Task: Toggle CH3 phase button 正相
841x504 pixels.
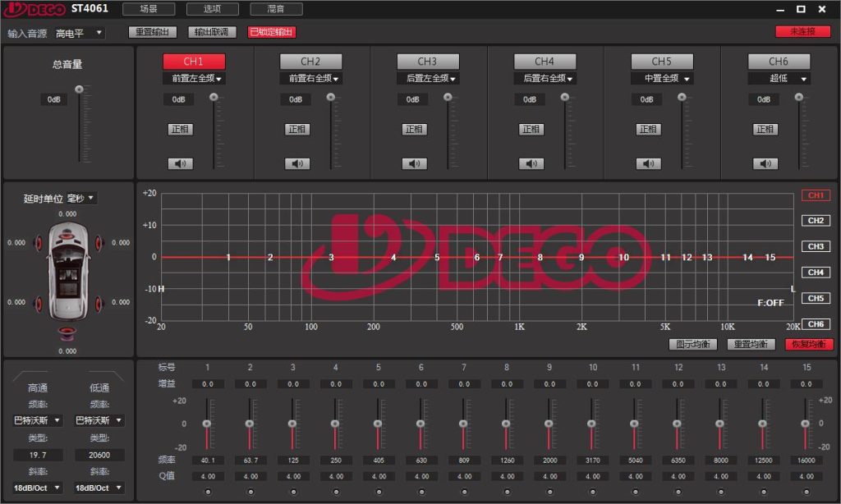Action: [x=414, y=129]
